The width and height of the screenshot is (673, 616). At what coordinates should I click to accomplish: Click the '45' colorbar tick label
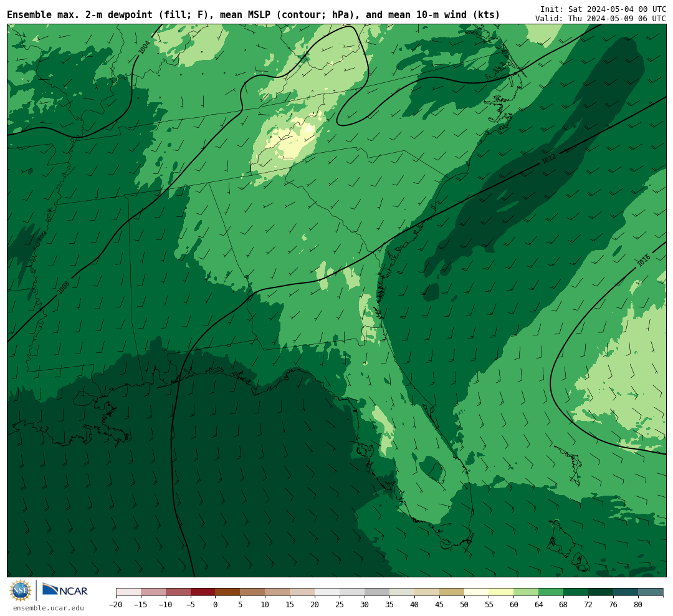pos(439,604)
